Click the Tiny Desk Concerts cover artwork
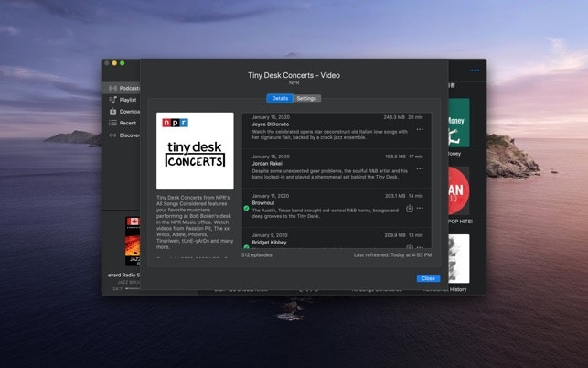Image resolution: width=588 pixels, height=368 pixels. pos(195,150)
